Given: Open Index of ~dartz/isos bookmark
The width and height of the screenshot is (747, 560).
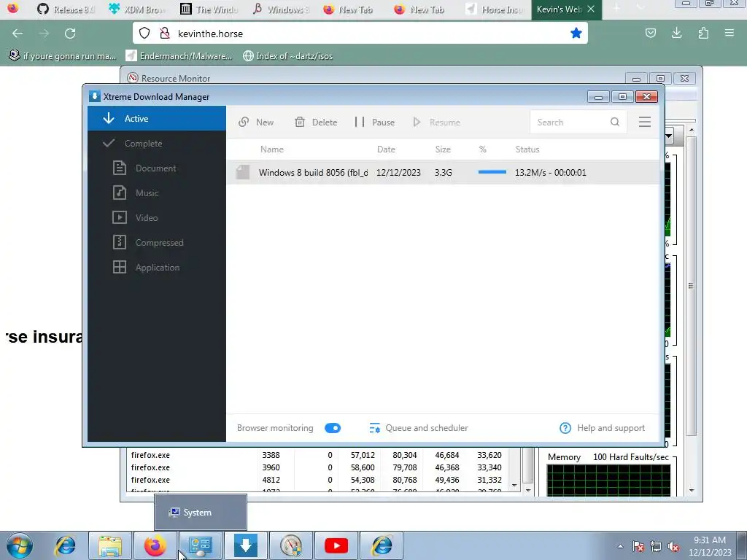Looking at the screenshot, I should (287, 56).
